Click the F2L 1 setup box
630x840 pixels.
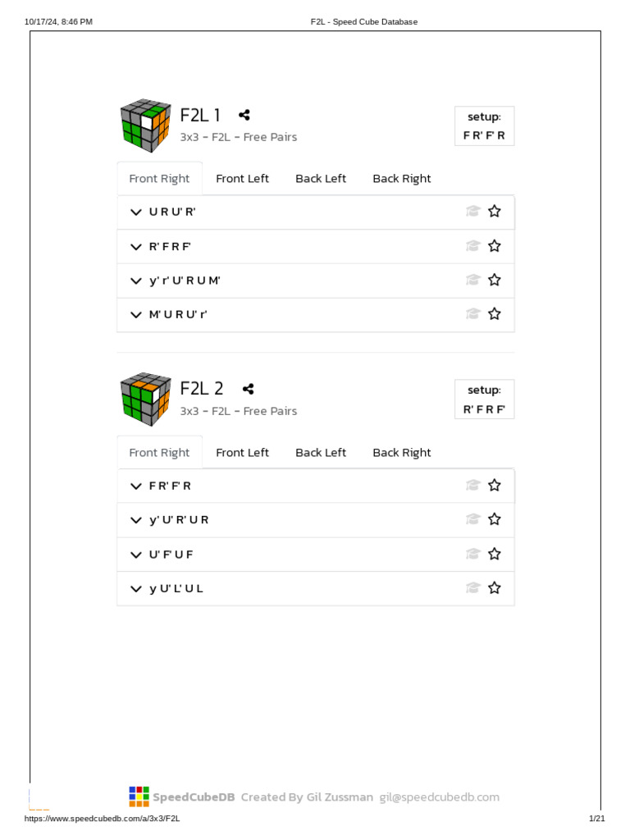pos(484,126)
